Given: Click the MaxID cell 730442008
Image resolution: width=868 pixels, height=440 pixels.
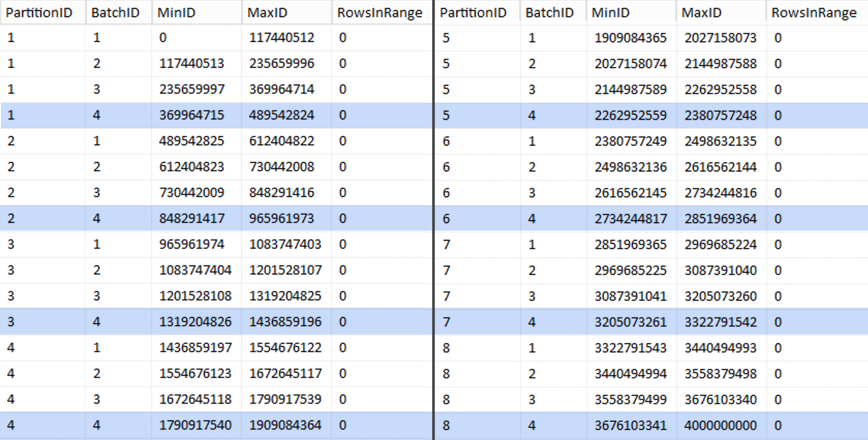Looking at the screenshot, I should point(286,167).
